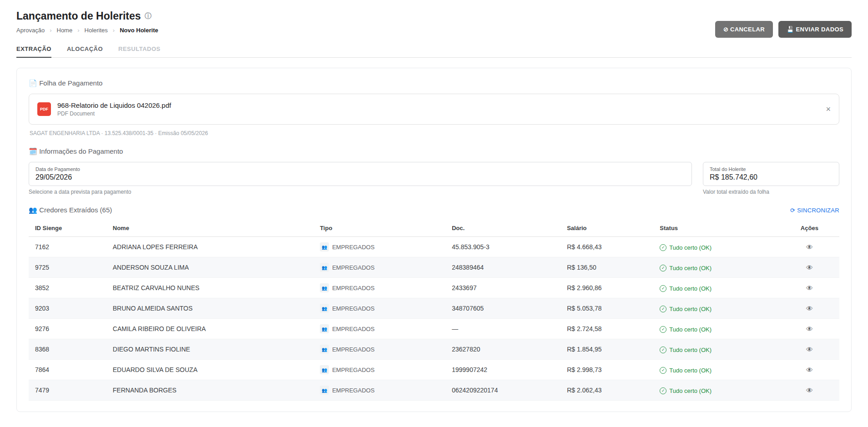Click the OK check icon for ID 8368
Viewport: 868px width, 427px height.
(663, 350)
